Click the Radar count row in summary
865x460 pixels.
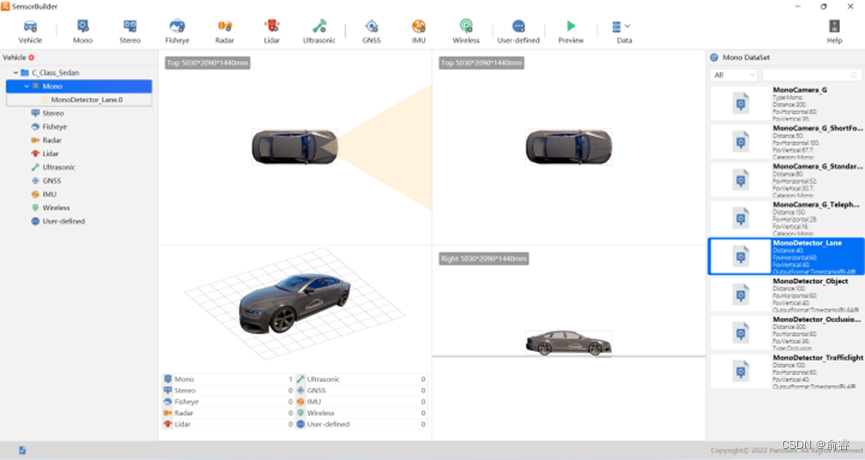[228, 413]
